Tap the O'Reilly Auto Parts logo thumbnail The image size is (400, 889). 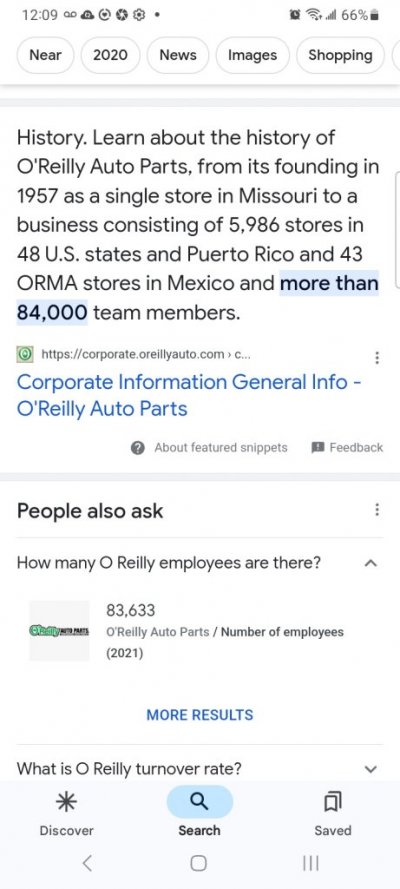click(x=59, y=631)
